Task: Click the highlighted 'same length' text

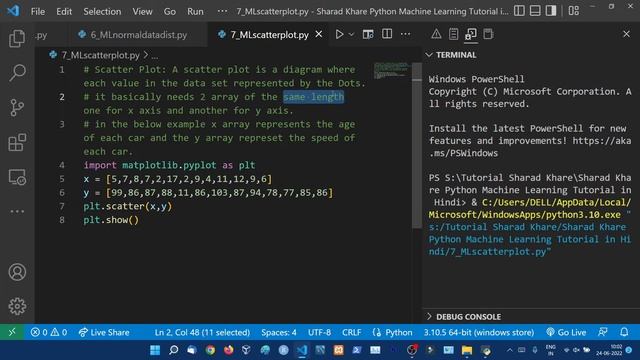Action: coord(313,97)
